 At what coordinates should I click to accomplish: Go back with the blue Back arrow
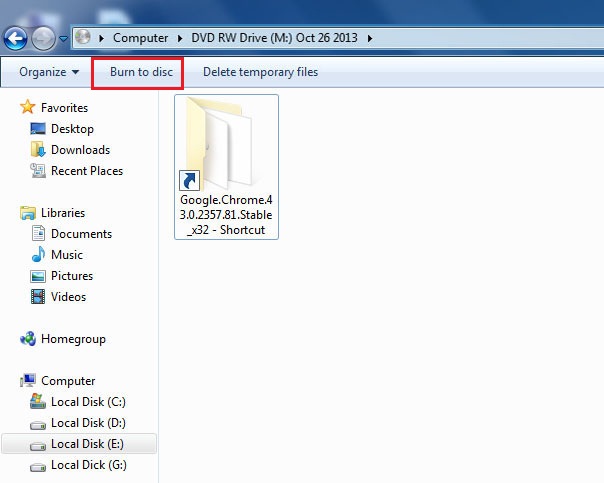tap(15, 39)
